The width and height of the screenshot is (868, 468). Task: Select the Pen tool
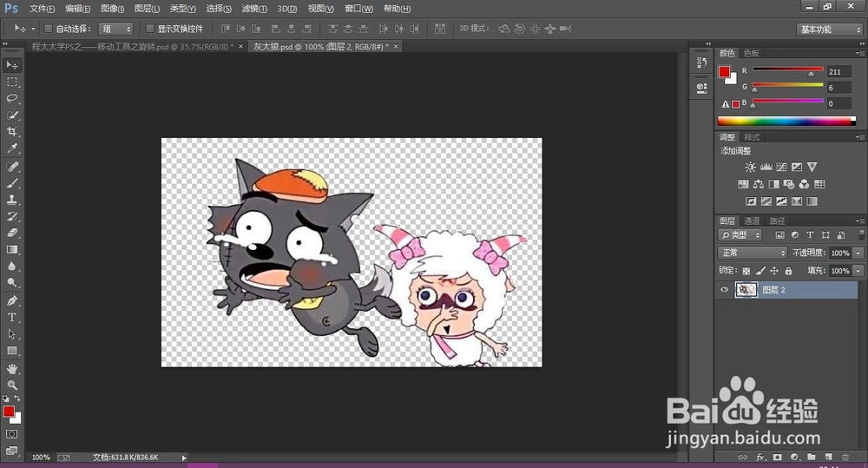click(x=11, y=301)
